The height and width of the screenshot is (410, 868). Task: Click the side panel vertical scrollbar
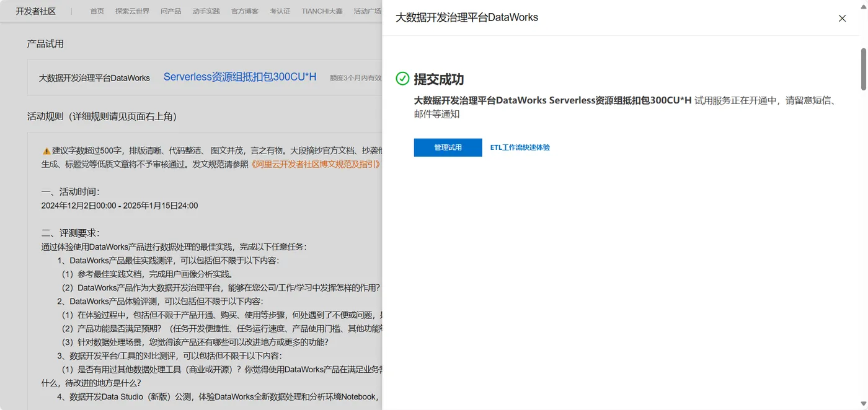863,69
